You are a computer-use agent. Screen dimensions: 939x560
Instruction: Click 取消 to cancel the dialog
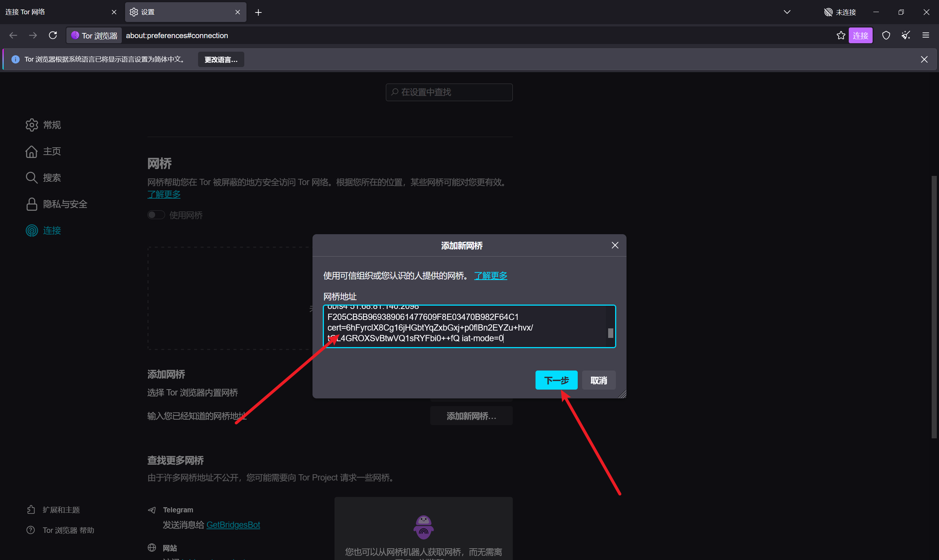coord(599,380)
